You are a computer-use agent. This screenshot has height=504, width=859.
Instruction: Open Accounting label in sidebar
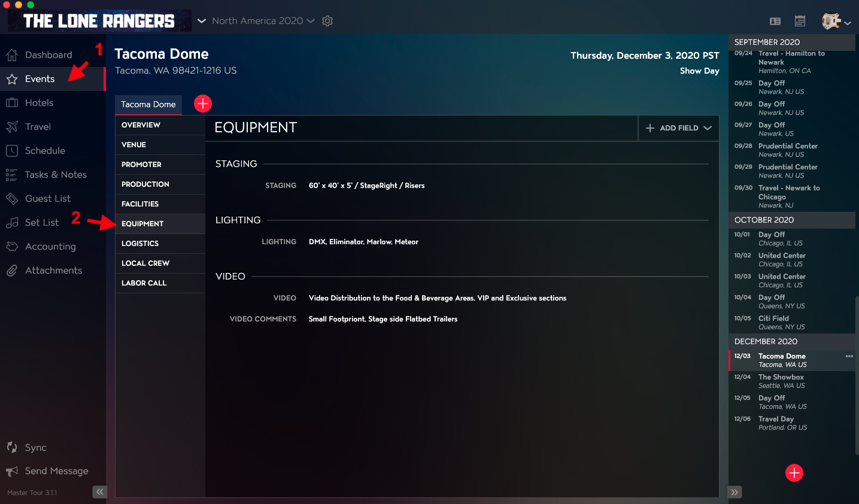pos(50,247)
